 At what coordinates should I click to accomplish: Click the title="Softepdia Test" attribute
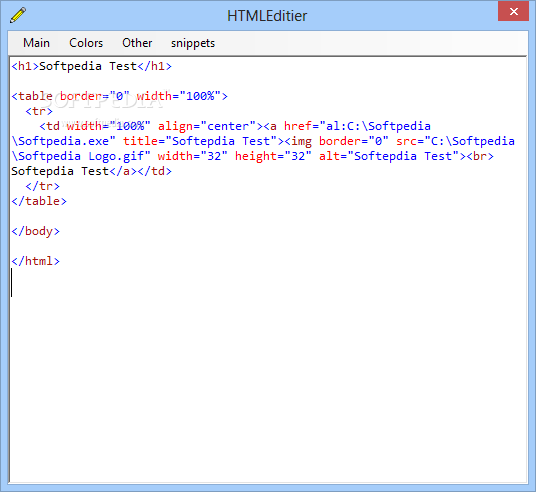click(x=200, y=141)
